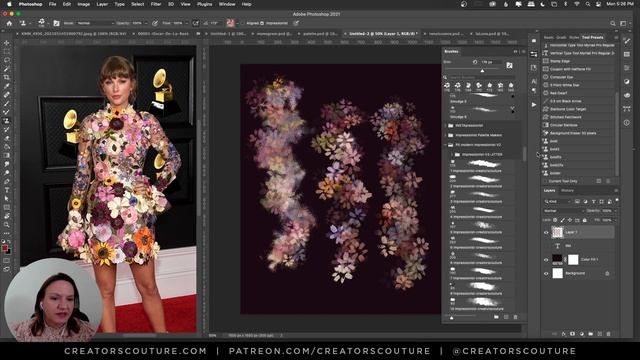Add layer mask icon in Layers panel
This screenshot has height=360, width=640.
click(x=572, y=334)
